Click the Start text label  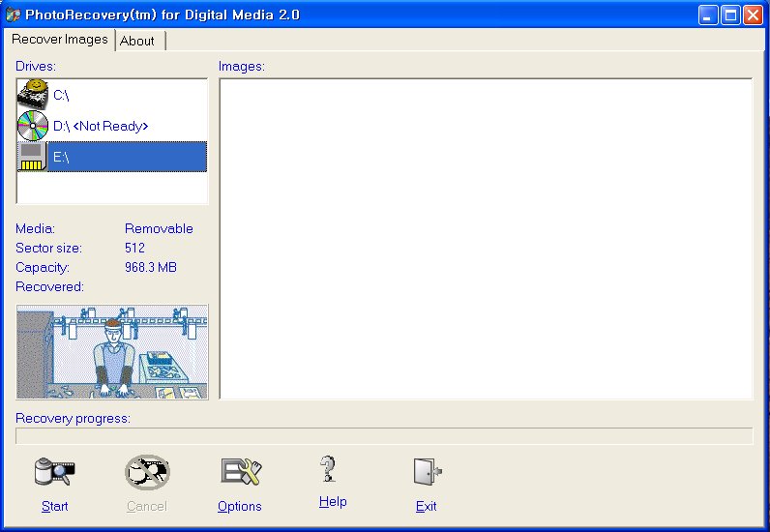click(x=54, y=506)
